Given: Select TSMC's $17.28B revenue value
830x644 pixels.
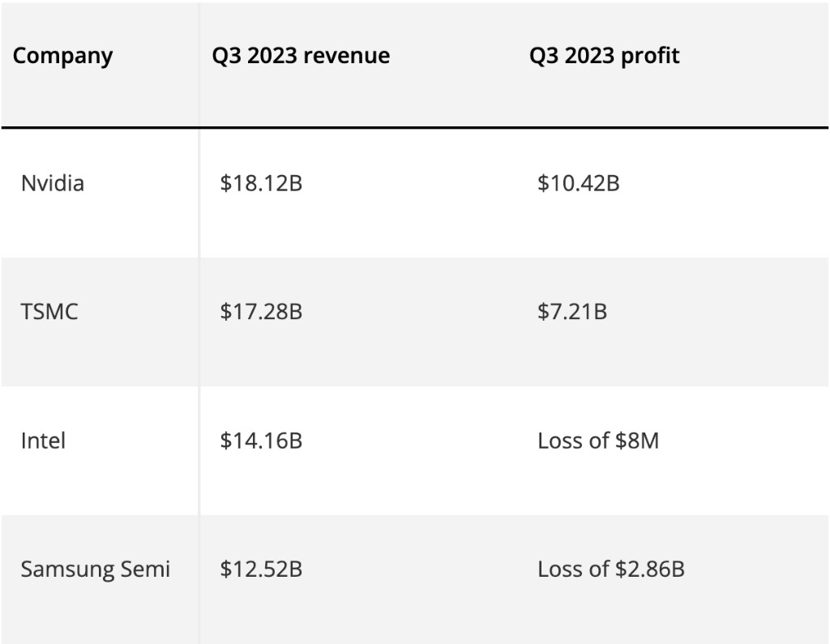Looking at the screenshot, I should tap(261, 311).
